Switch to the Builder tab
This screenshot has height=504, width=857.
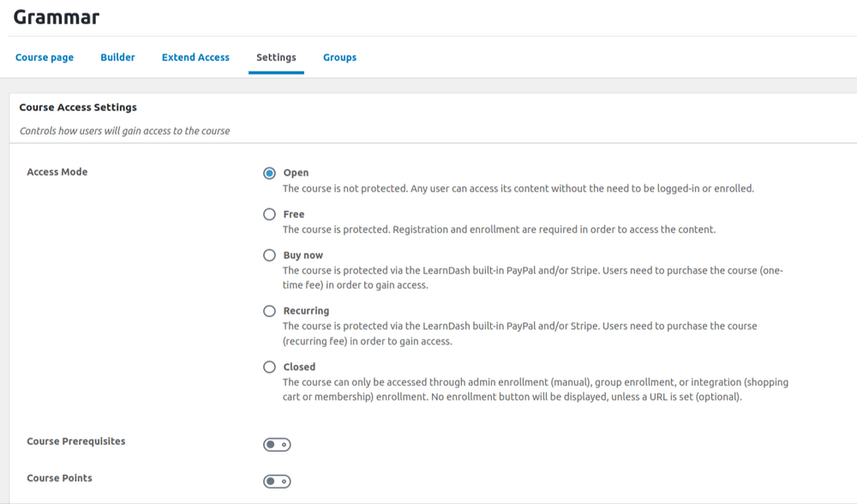pyautogui.click(x=117, y=57)
